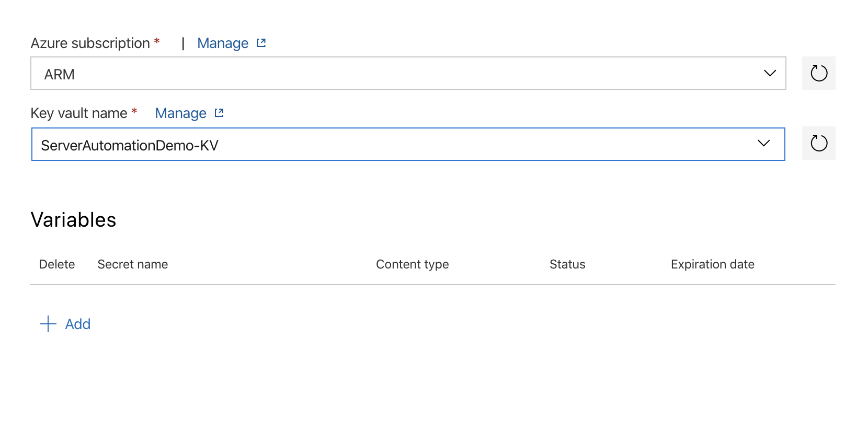Open external link icon beside Key vault Manage
The image size is (868, 421).
pos(219,113)
